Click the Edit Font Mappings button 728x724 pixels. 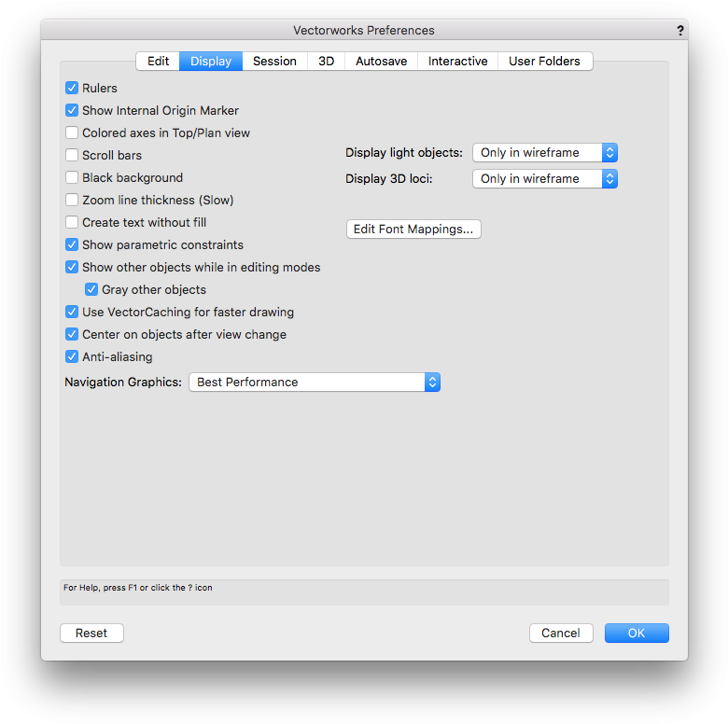[413, 230]
